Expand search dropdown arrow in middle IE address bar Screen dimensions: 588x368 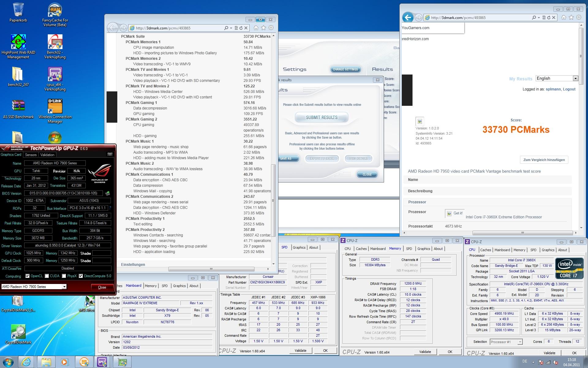tap(231, 28)
